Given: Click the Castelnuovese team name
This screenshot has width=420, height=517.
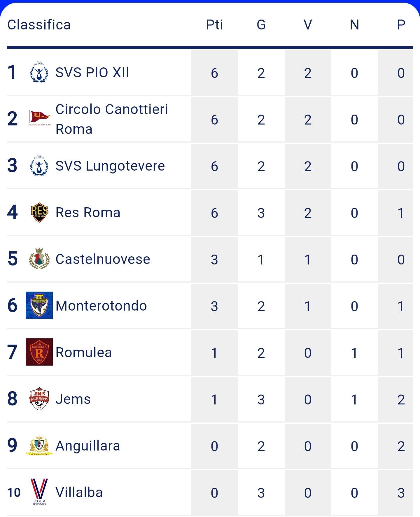Looking at the screenshot, I should pos(103,259).
